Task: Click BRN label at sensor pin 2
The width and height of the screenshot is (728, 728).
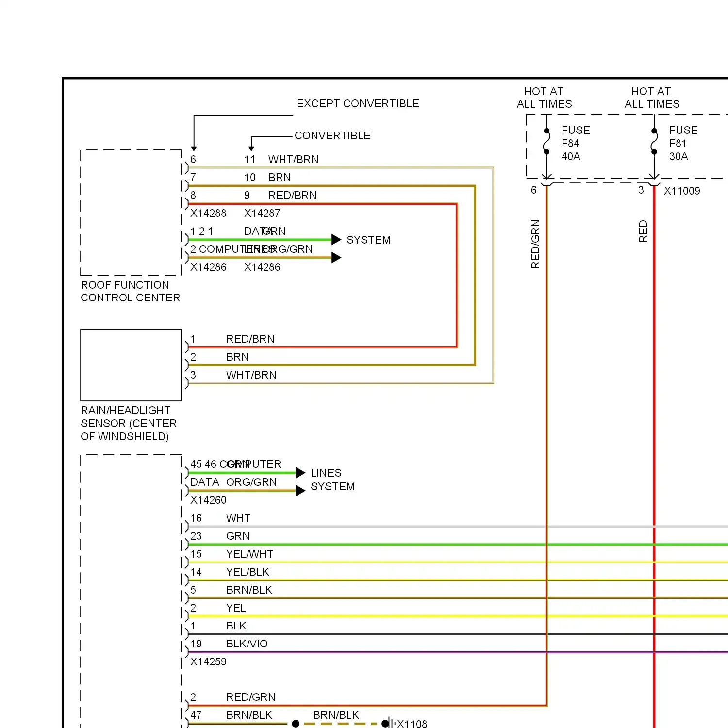Action: [237, 357]
